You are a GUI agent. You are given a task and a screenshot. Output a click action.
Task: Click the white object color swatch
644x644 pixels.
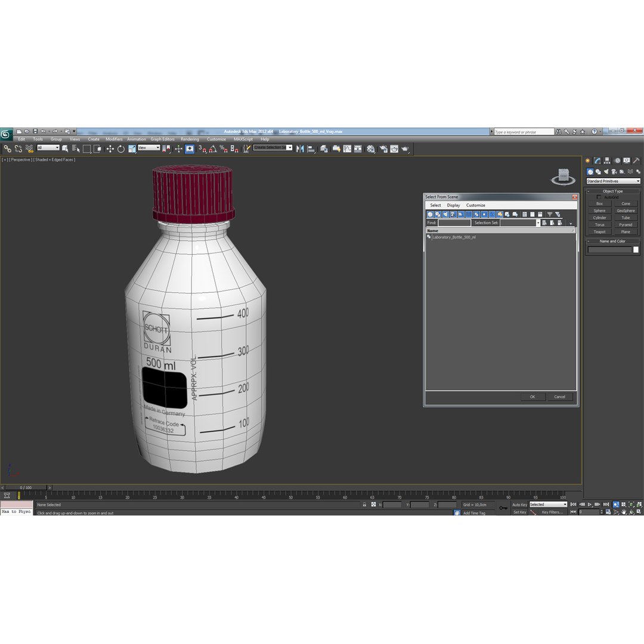coord(636,250)
